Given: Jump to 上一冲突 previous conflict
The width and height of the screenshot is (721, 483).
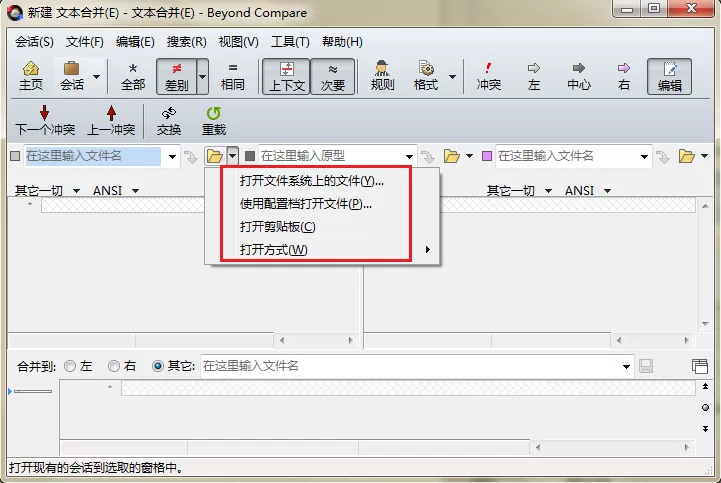Looking at the screenshot, I should pos(111,121).
